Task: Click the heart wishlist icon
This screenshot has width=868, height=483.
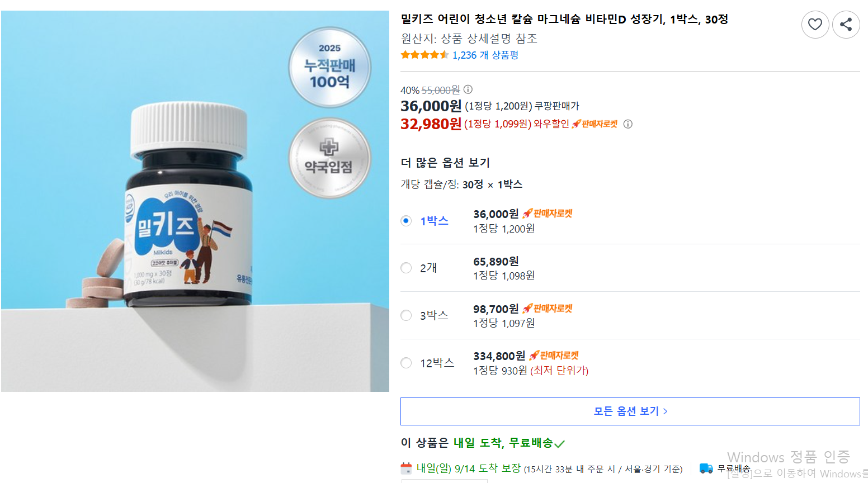Action: pos(815,25)
